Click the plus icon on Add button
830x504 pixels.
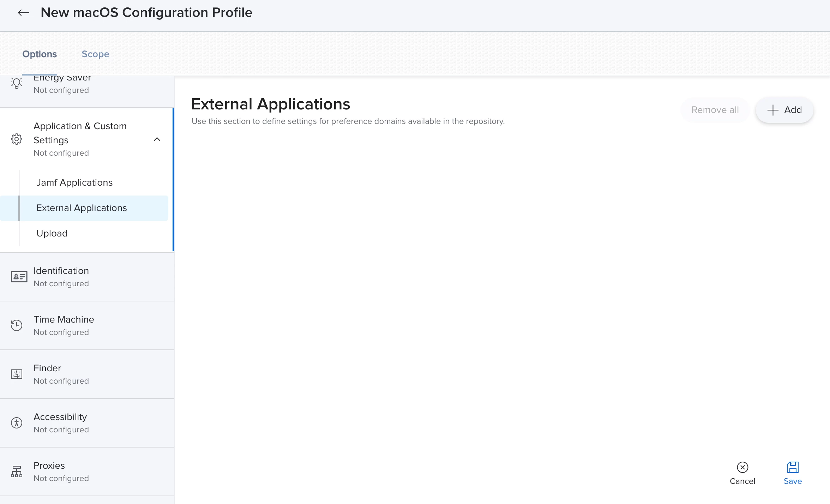773,110
